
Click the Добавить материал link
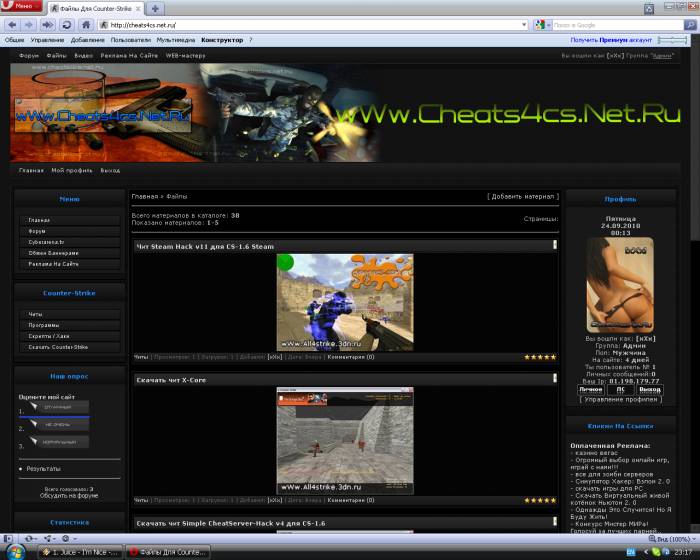[523, 196]
